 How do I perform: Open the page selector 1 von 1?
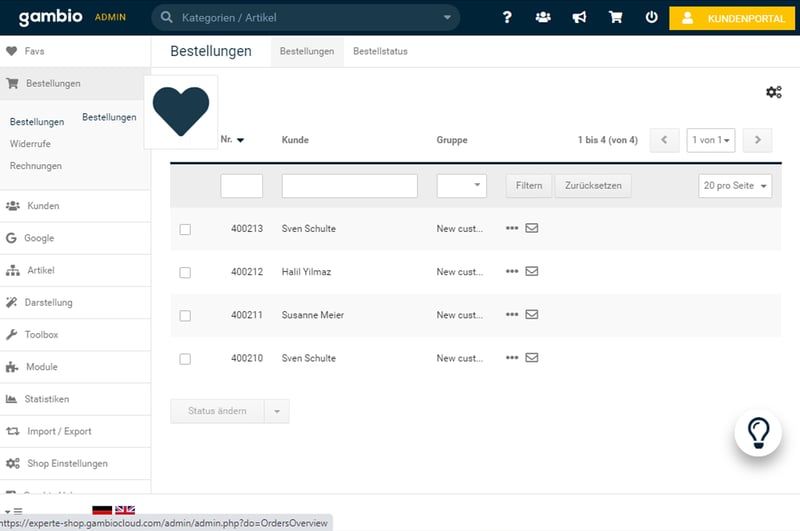[711, 141]
